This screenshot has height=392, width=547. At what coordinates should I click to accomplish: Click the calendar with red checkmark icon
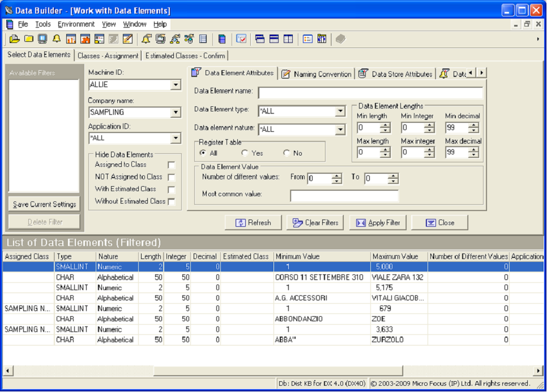pos(241,39)
